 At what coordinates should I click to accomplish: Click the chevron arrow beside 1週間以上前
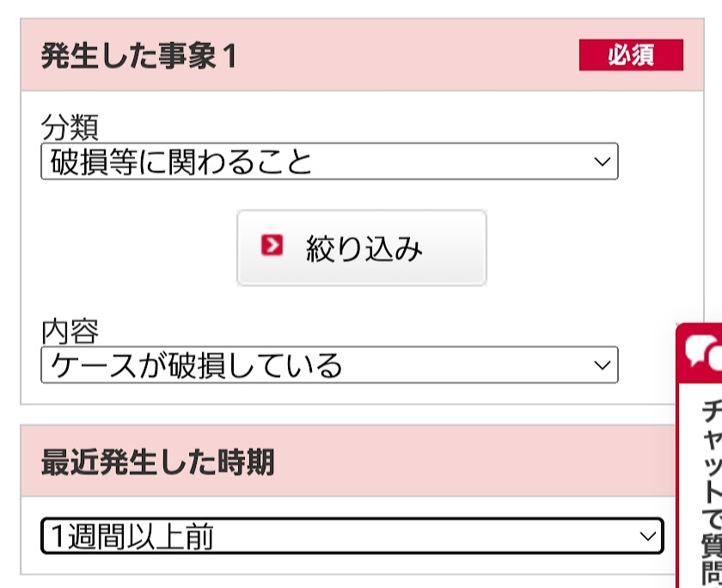(x=648, y=536)
